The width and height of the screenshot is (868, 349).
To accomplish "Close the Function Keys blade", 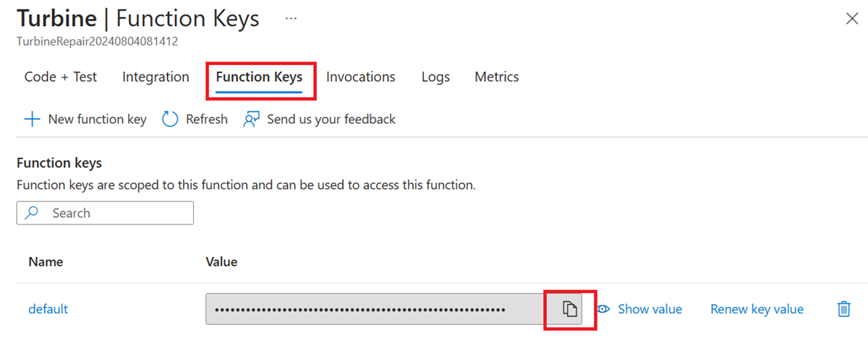I will (x=852, y=20).
